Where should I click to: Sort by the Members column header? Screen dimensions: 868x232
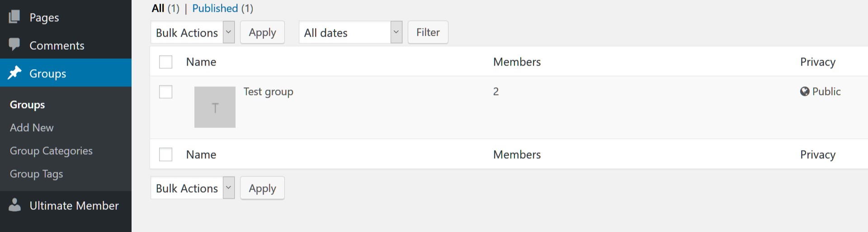517,62
